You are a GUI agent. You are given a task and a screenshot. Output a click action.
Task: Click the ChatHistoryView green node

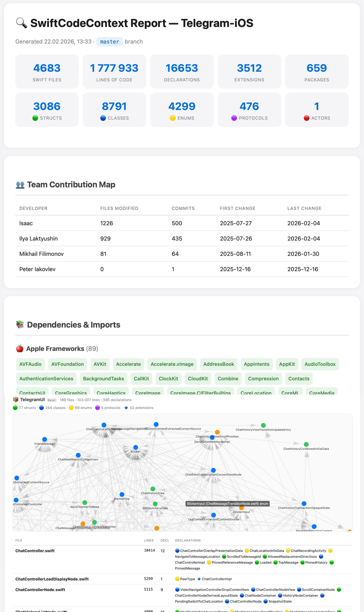(x=153, y=489)
